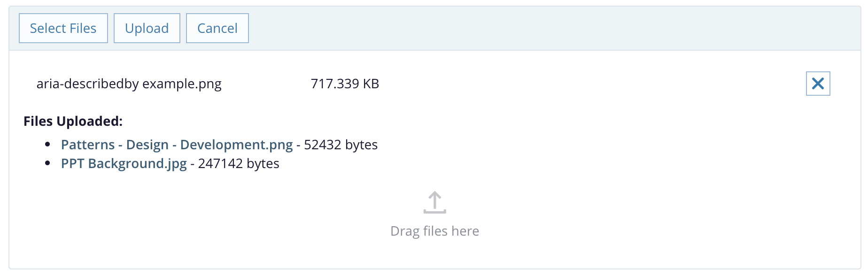The height and width of the screenshot is (276, 868).
Task: Click the 717.339 KB file size
Action: coord(345,84)
